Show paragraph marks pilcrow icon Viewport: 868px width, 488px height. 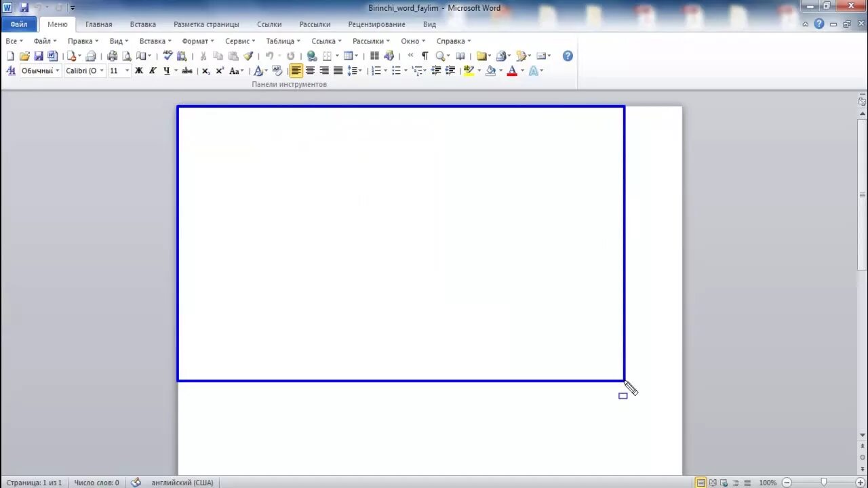pos(425,56)
